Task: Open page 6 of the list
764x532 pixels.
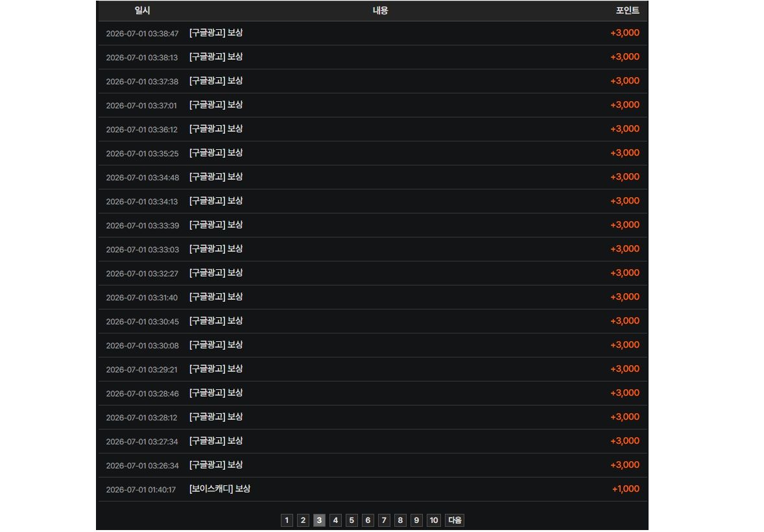Action: (x=368, y=520)
